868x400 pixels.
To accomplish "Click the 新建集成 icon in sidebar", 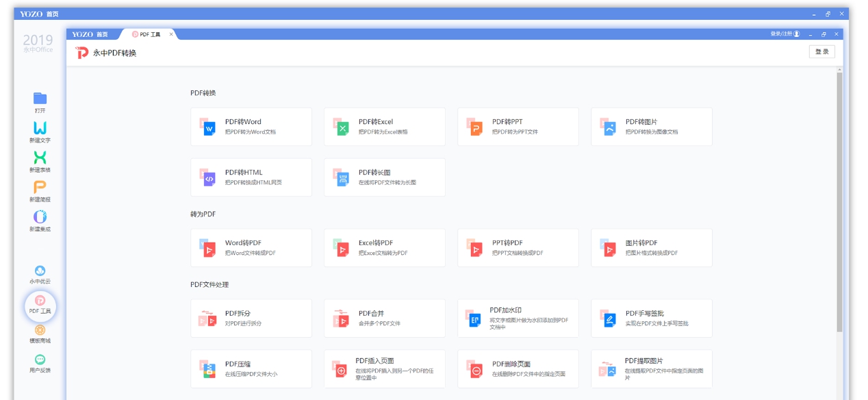I will tap(40, 216).
